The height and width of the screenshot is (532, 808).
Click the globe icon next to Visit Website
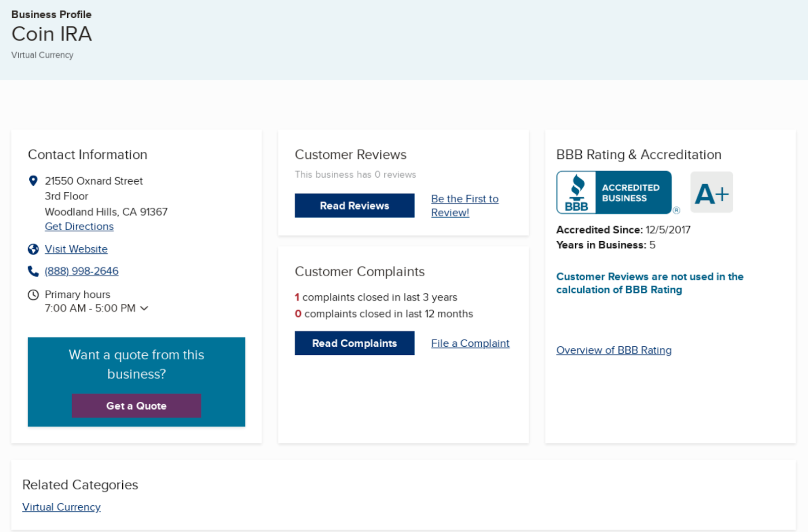click(33, 249)
